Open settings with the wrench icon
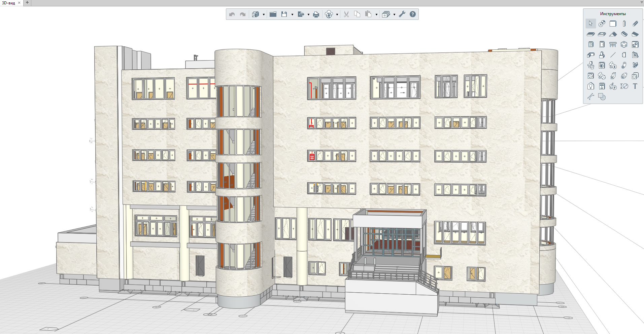The height and width of the screenshot is (334, 644). (x=402, y=14)
